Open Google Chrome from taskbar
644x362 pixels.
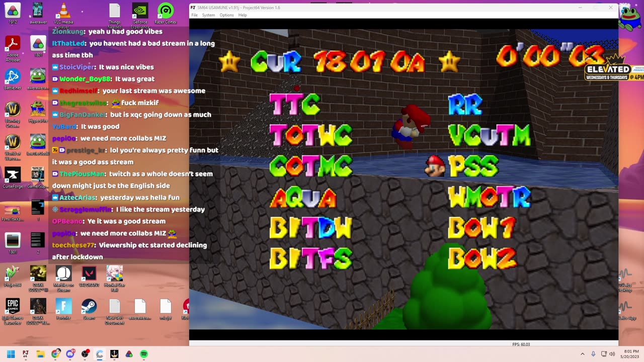tap(55, 354)
